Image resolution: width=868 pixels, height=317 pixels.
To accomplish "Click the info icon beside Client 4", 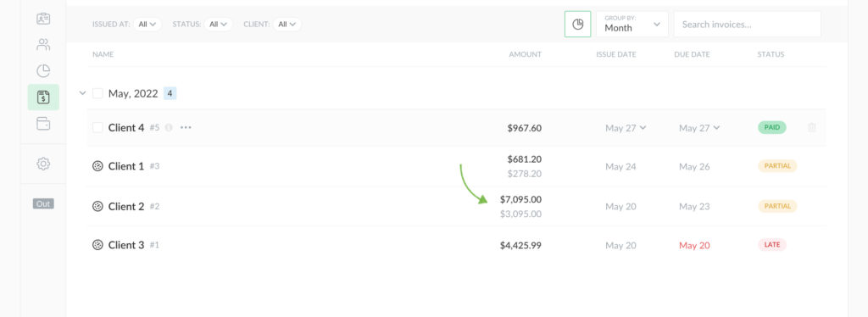I will (169, 128).
